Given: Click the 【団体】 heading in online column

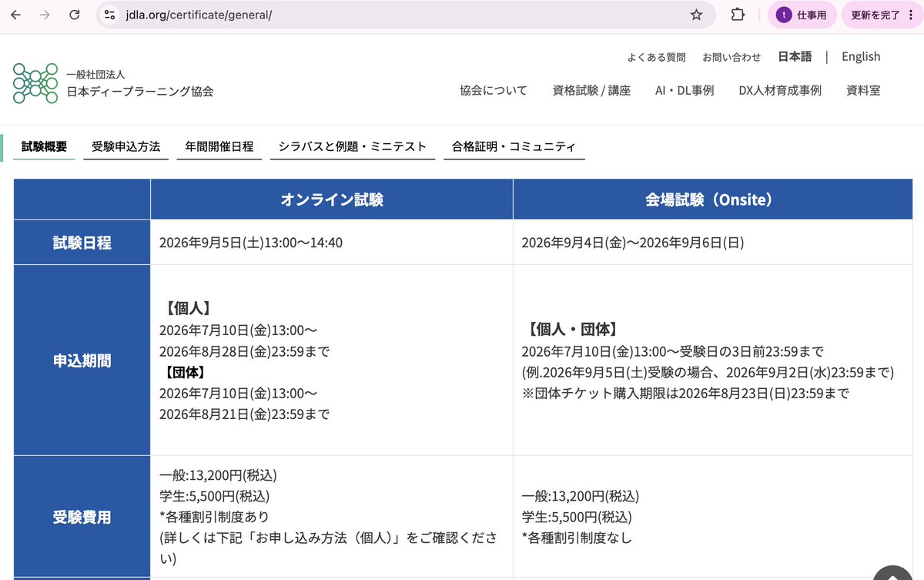Looking at the screenshot, I should point(185,373).
